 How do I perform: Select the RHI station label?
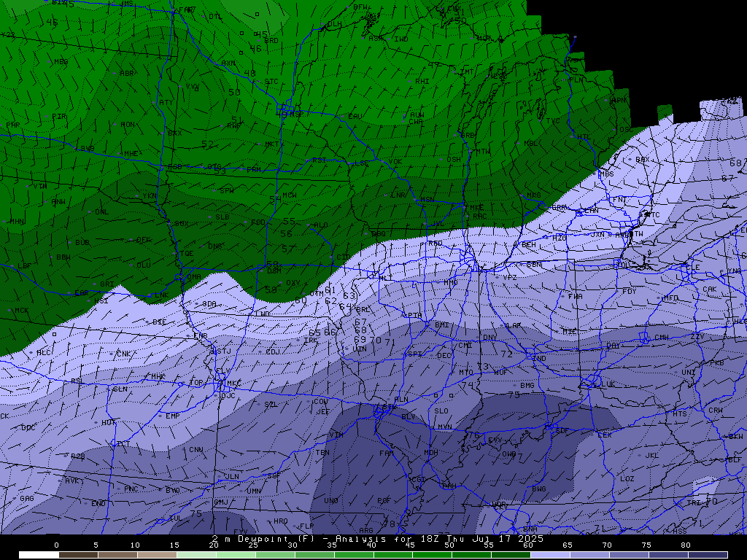click(x=422, y=82)
